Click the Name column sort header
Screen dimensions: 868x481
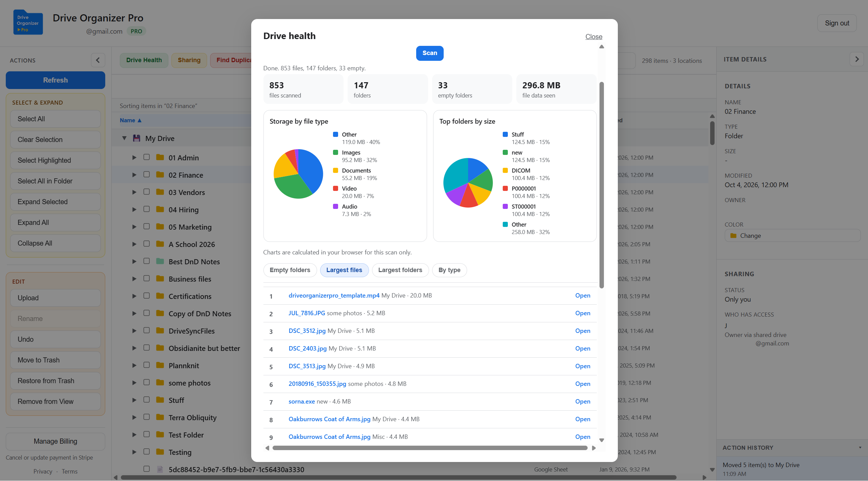[131, 120]
